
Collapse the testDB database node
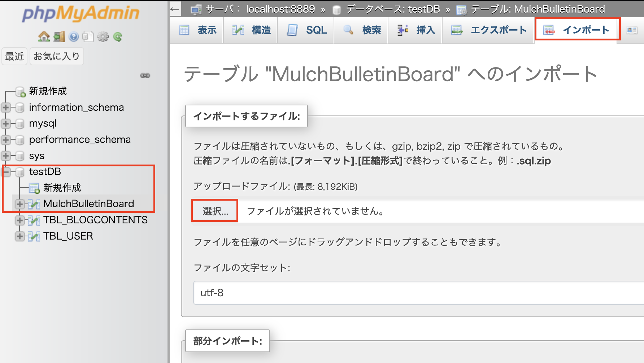(6, 172)
